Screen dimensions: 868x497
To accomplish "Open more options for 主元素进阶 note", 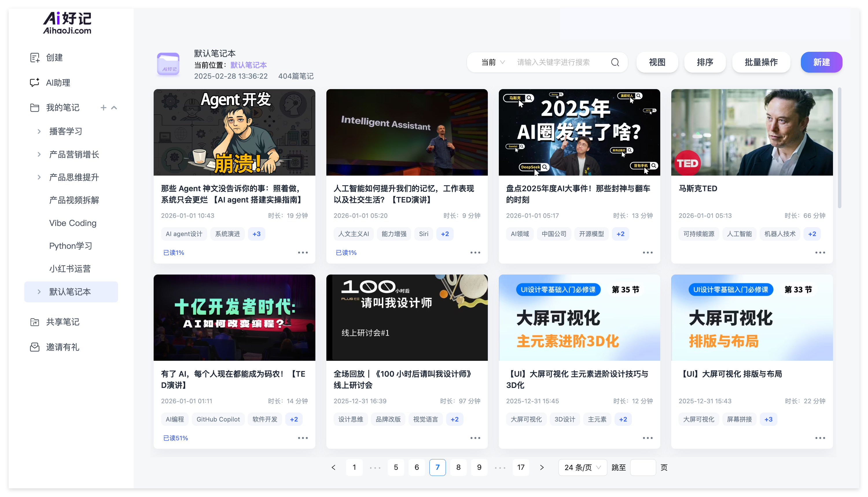I will [648, 438].
